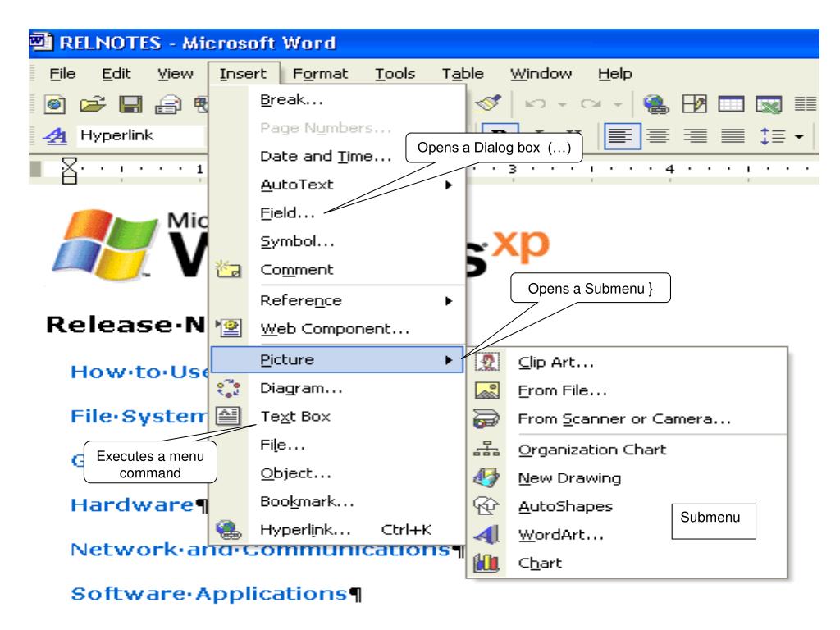840x630 pixels.
Task: Click the Tables and Borders icon
Action: pyautogui.click(x=694, y=103)
